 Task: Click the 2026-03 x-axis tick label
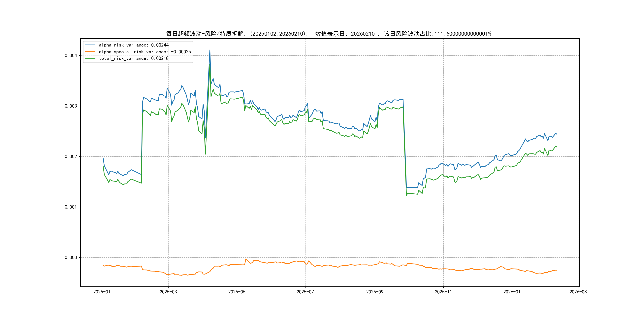click(578, 292)
